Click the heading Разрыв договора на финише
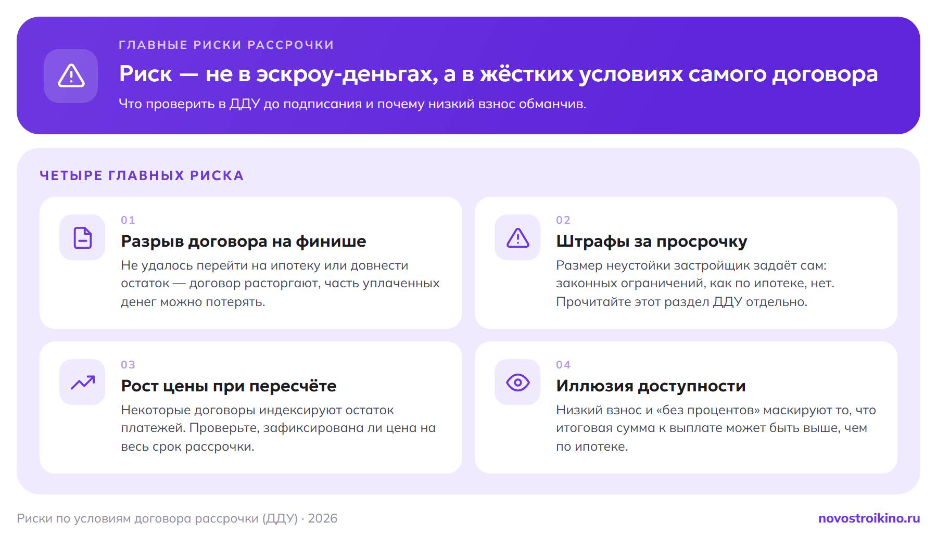 (x=244, y=241)
